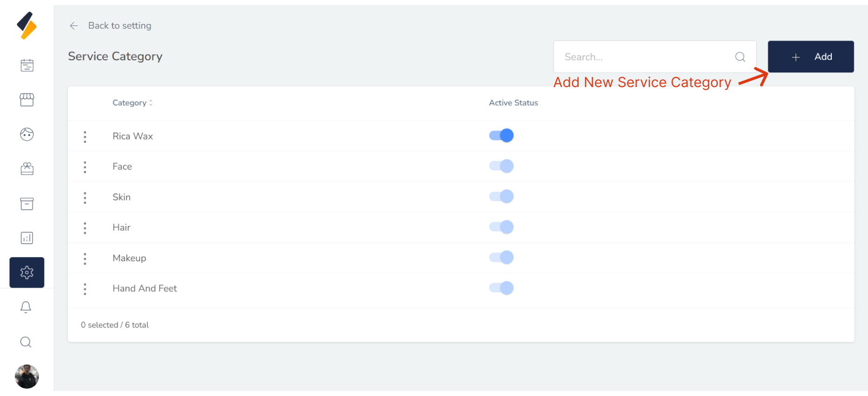Image resolution: width=868 pixels, height=396 pixels.
Task: Toggle Makeup active status switch
Action: [x=501, y=258]
